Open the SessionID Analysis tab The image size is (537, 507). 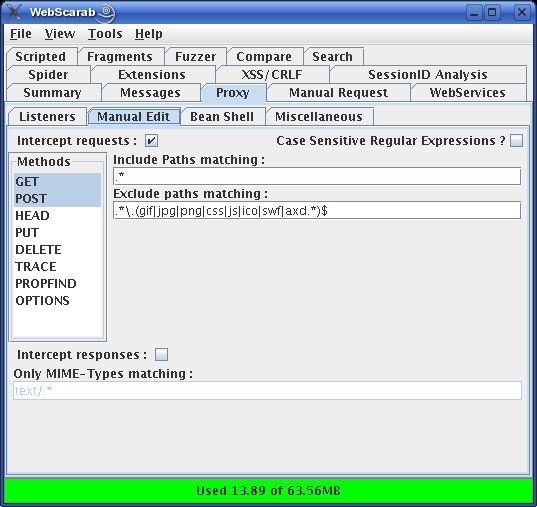428,75
